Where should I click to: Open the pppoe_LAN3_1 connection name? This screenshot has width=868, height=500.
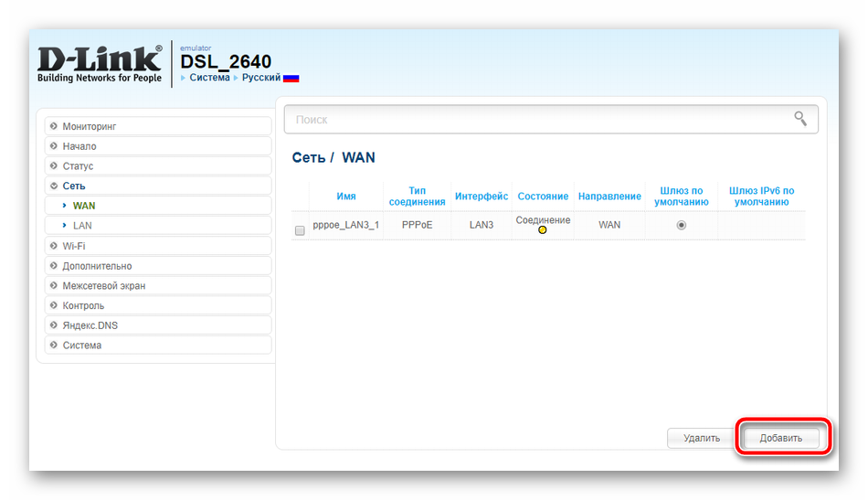click(346, 225)
